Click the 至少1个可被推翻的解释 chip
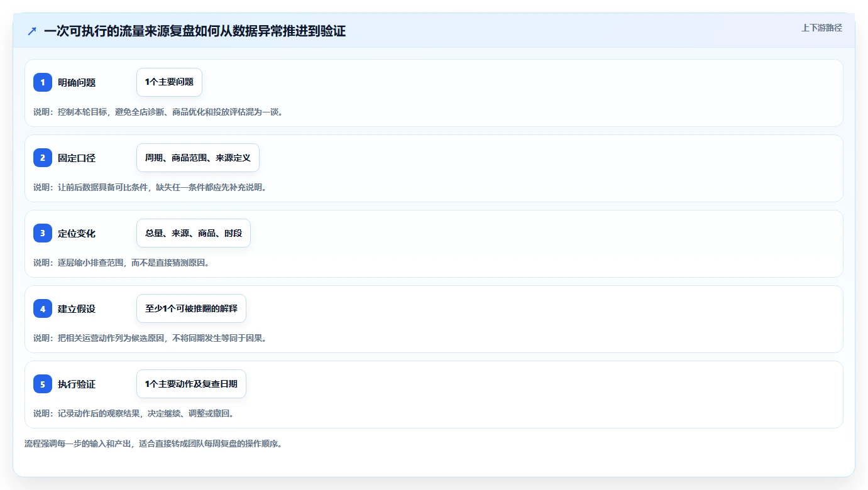 click(191, 308)
